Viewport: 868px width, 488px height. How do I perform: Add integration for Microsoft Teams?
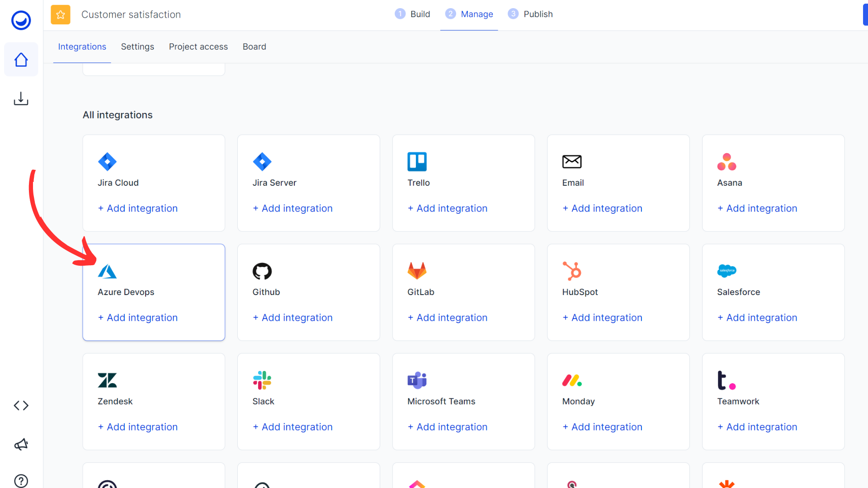tap(448, 427)
